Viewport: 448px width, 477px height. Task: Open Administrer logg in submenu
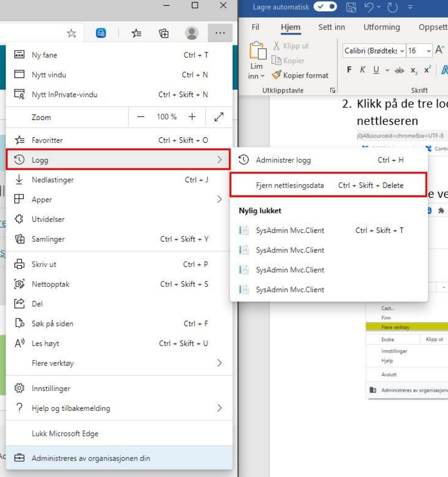point(329,160)
